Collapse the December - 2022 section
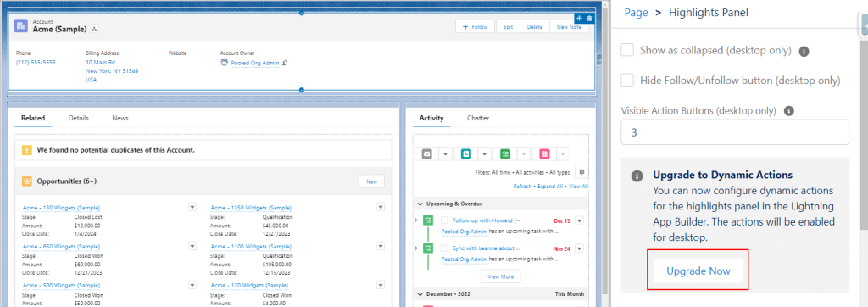This screenshot has width=868, height=307. tap(420, 293)
